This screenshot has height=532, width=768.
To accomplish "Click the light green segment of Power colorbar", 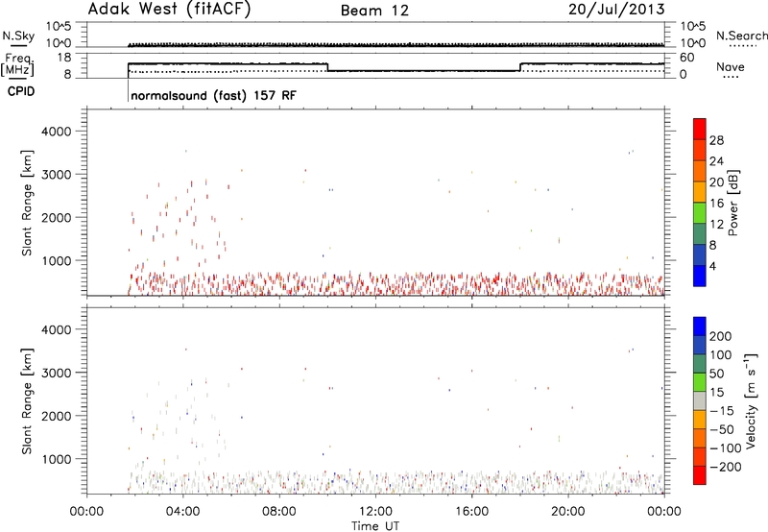I will [x=700, y=212].
